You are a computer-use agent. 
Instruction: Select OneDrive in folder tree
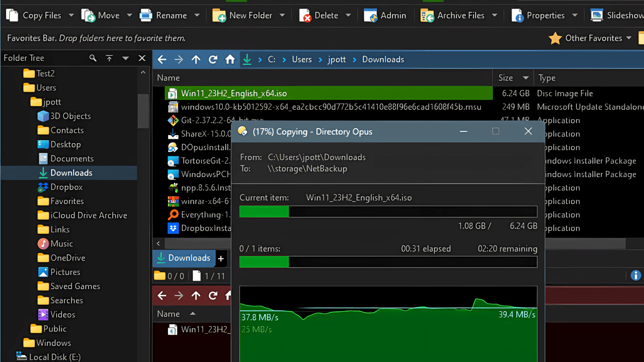point(62,258)
